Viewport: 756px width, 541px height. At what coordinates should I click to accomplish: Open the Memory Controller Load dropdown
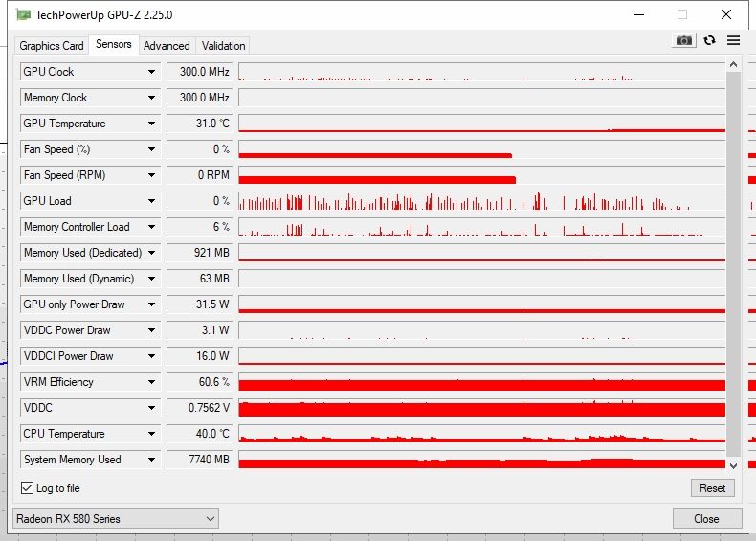click(x=151, y=227)
